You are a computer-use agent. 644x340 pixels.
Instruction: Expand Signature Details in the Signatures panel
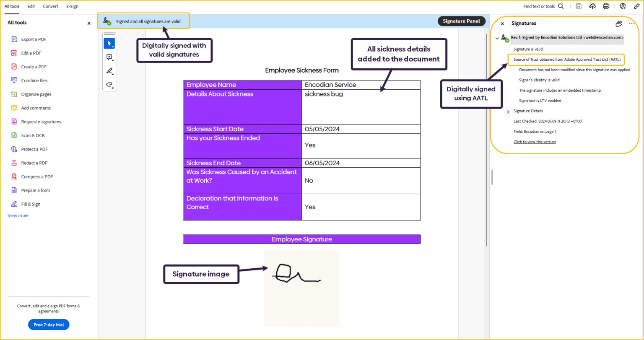pos(508,112)
